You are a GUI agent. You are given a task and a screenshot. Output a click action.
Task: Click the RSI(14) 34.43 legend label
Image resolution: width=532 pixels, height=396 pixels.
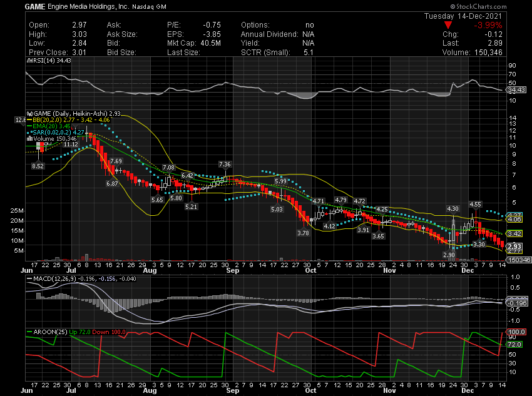coord(52,60)
